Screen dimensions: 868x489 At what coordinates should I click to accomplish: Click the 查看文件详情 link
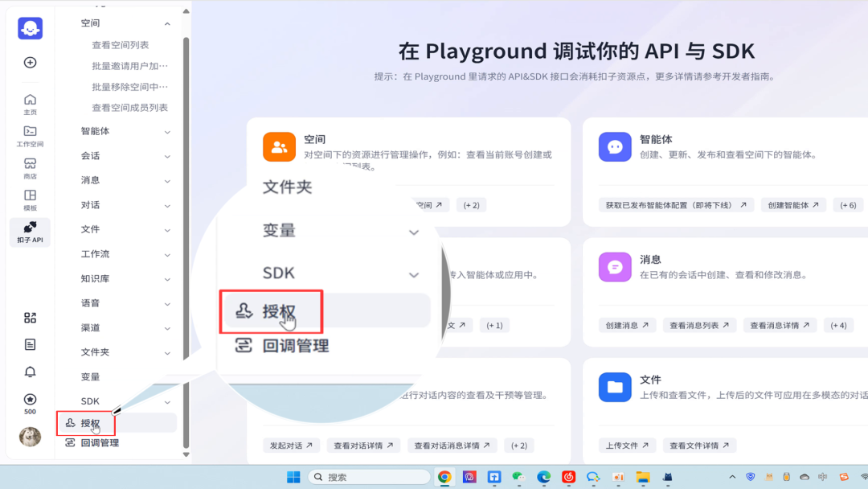point(699,446)
